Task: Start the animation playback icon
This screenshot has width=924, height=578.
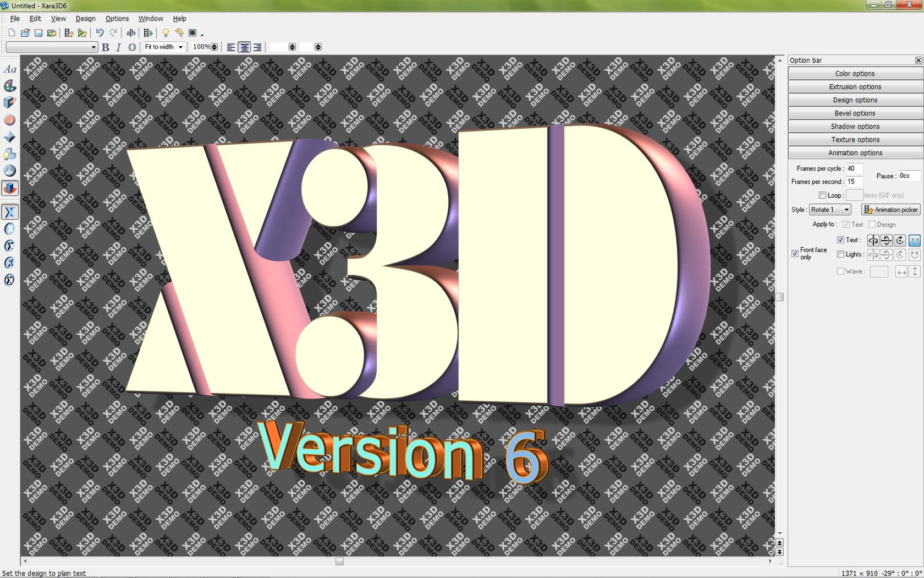Action: click(148, 33)
